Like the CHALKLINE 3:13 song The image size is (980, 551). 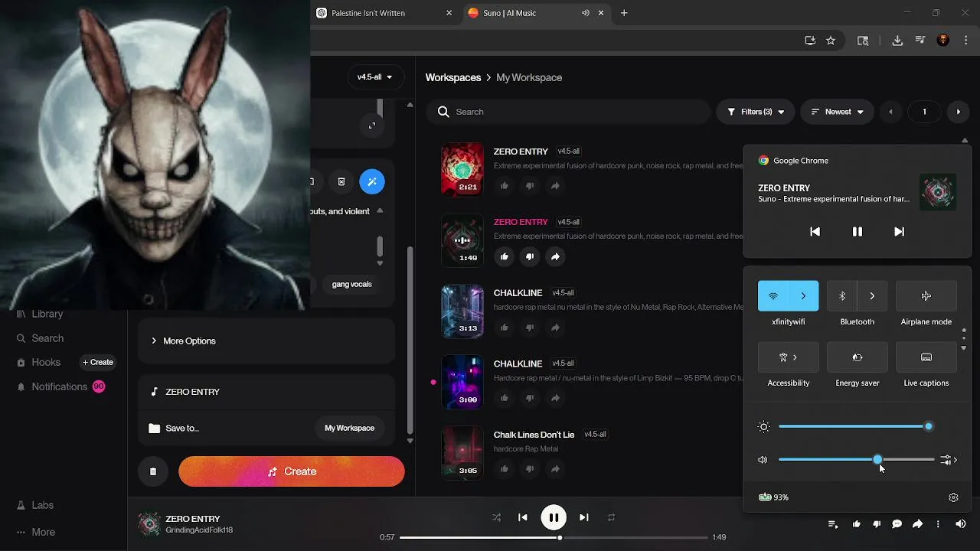504,328
